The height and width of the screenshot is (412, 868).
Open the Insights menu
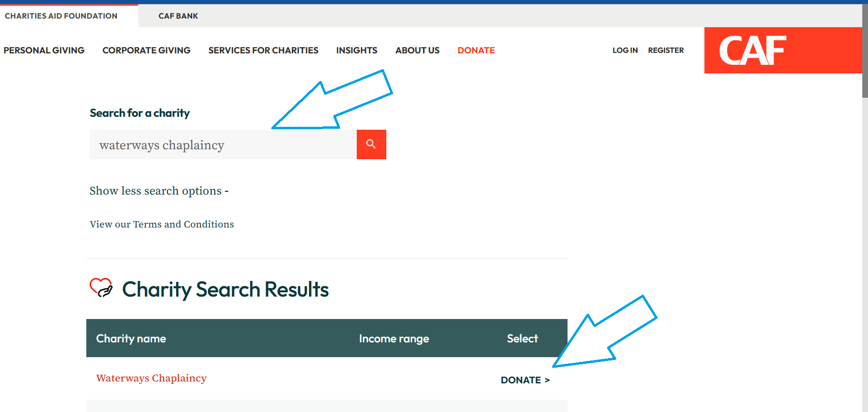coord(357,50)
